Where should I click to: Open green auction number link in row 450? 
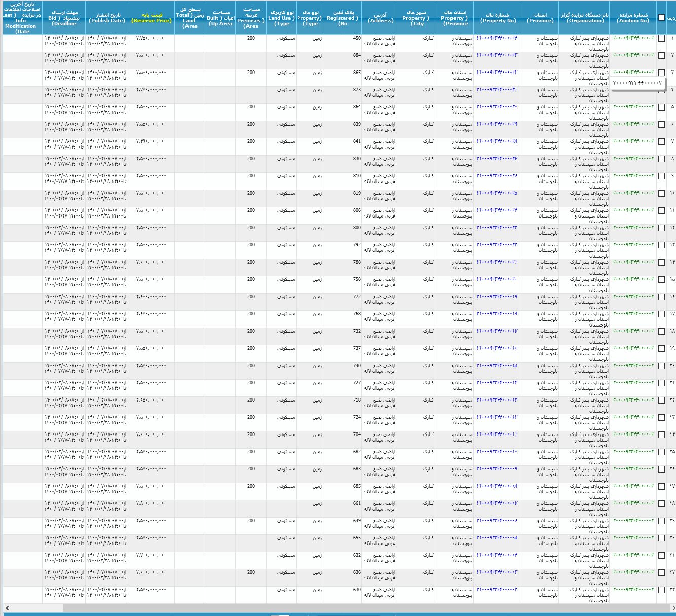tap(633, 38)
